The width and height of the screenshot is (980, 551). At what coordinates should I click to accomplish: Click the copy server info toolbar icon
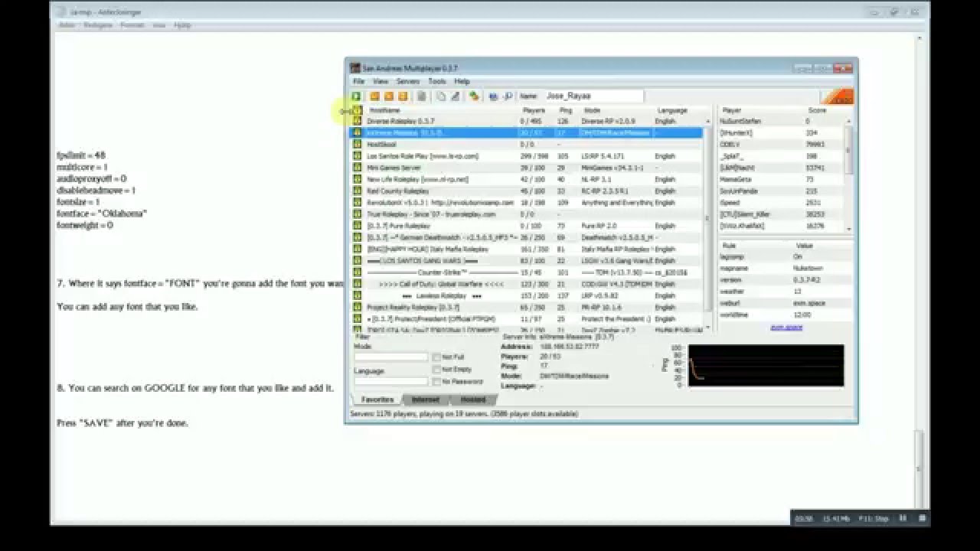click(x=441, y=96)
